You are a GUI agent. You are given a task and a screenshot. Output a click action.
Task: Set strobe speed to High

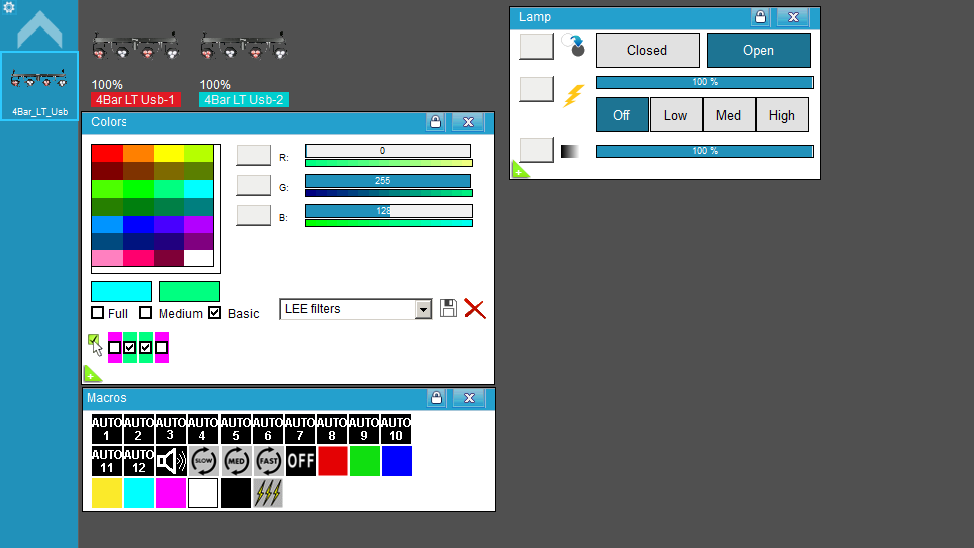(781, 115)
